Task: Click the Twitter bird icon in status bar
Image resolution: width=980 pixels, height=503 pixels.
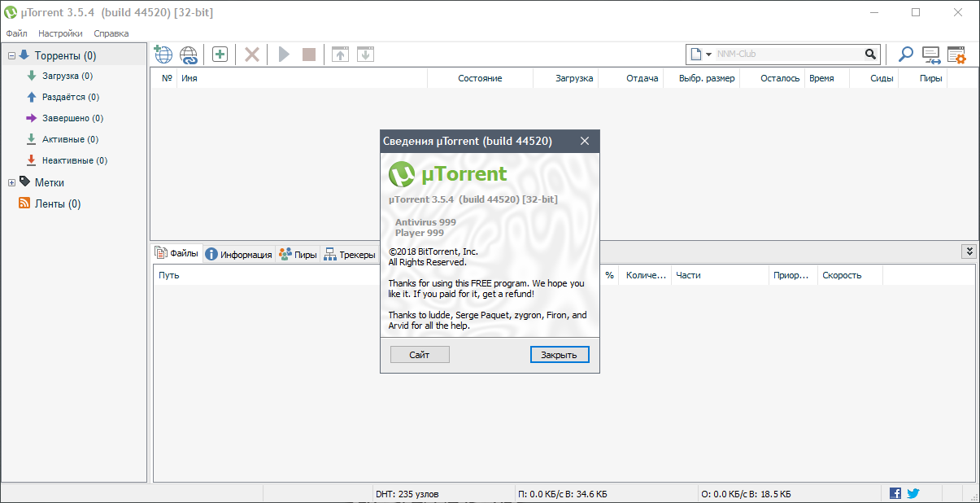Action: 913,493
